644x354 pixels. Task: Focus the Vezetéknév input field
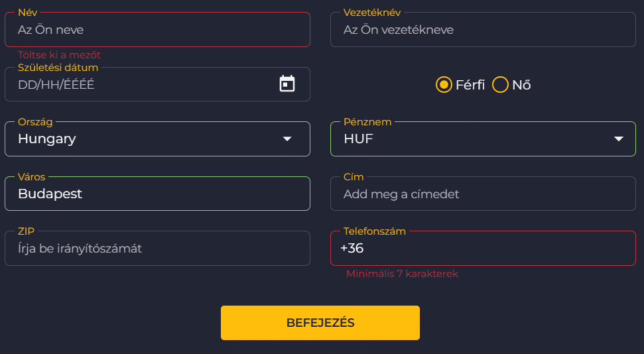(483, 30)
